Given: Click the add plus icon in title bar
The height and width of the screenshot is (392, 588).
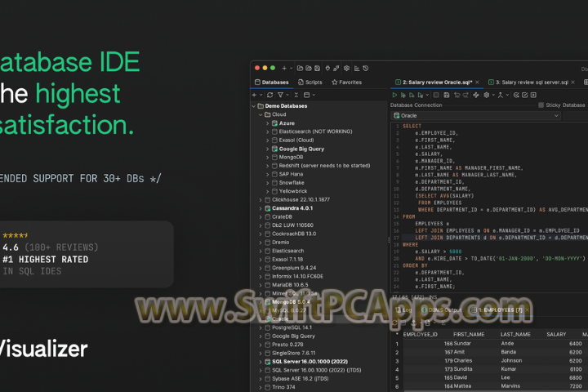Looking at the screenshot, I should (x=284, y=68).
